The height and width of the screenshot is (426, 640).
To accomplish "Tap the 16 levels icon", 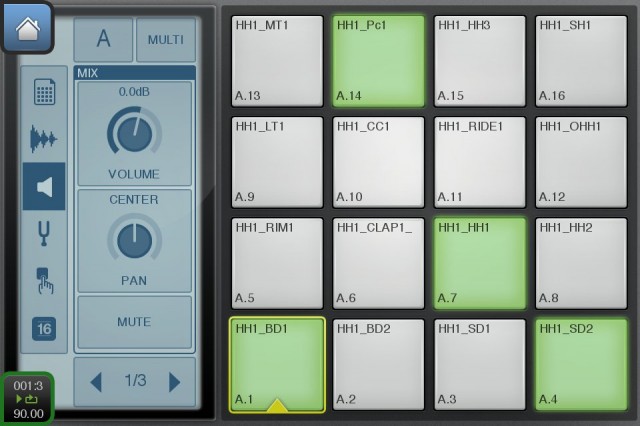I will tap(44, 328).
